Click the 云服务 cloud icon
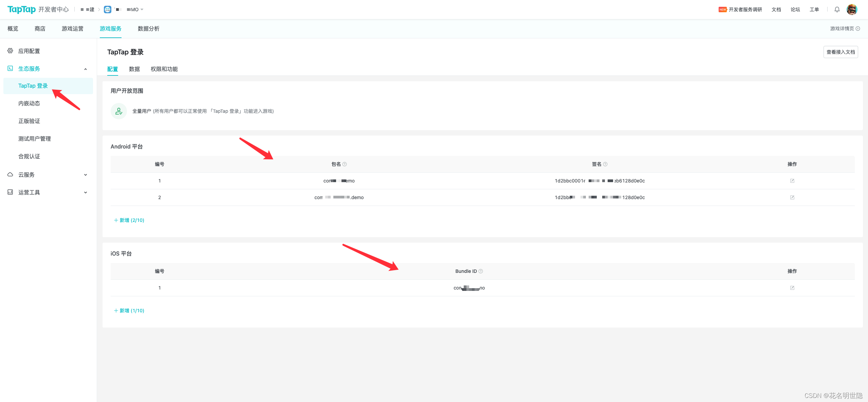Screen dimensions: 868x402 tap(10, 174)
